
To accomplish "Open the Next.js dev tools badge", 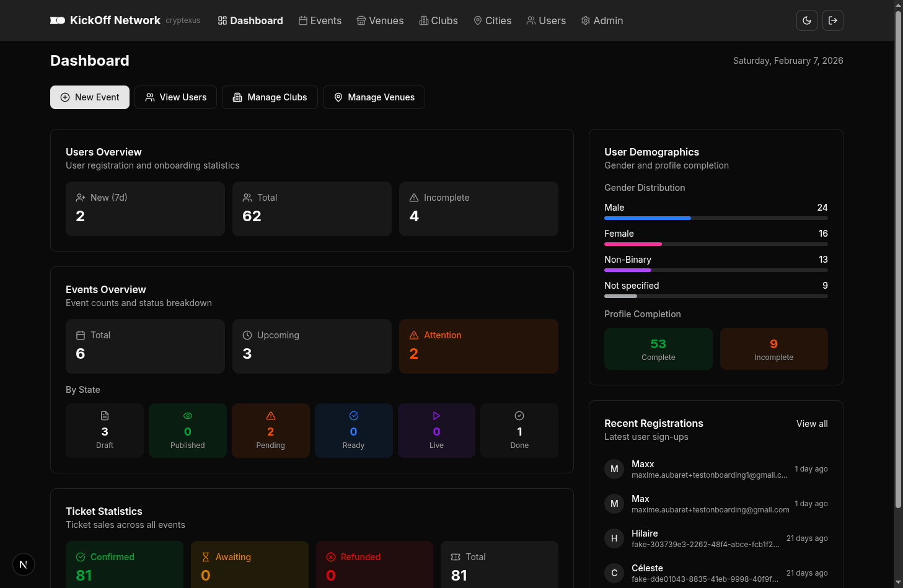I will (24, 564).
